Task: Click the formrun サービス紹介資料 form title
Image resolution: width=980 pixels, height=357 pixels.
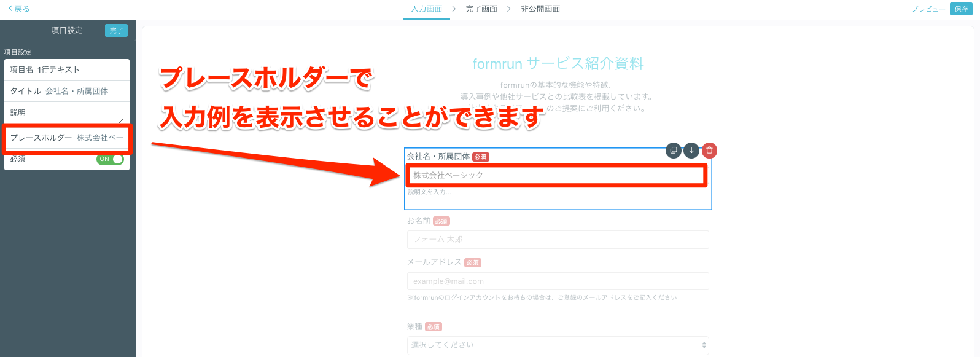Action: pos(558,63)
